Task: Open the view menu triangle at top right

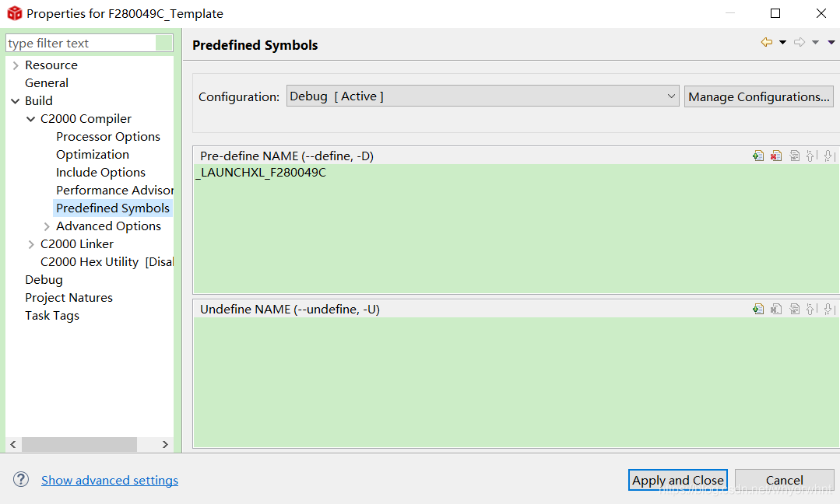Action: (x=831, y=42)
